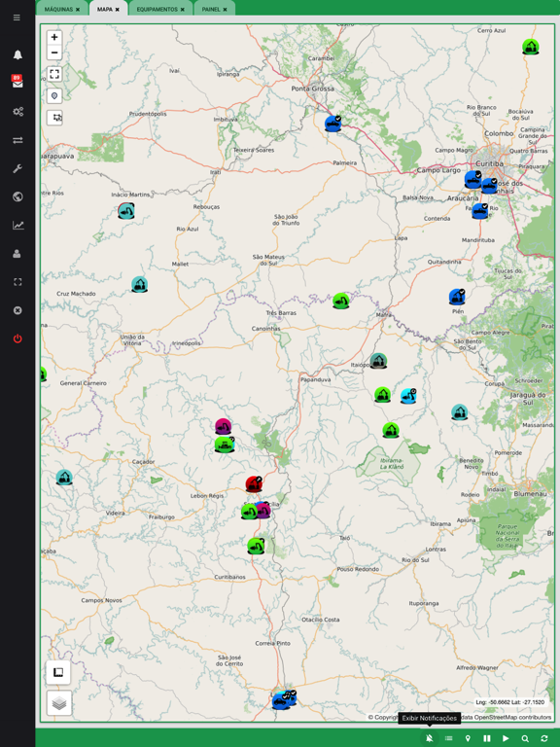
Task: Open the globe icon in the sidebar
Action: pos(17,196)
